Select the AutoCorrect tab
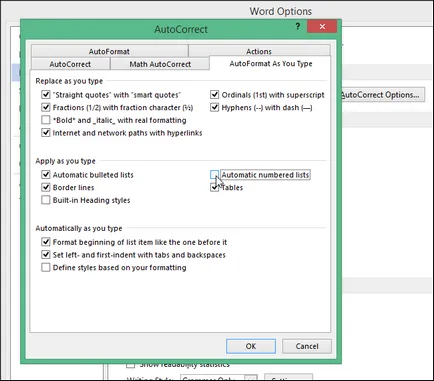434x381 pixels. [70, 64]
